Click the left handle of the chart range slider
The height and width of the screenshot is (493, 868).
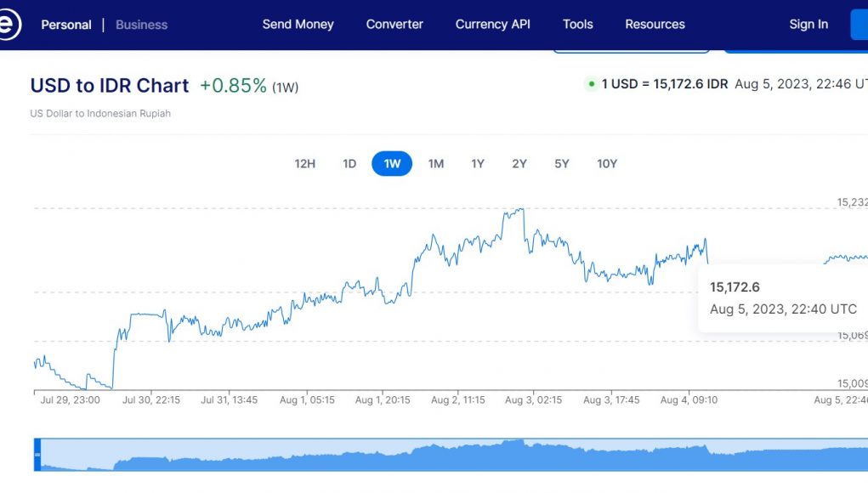(x=37, y=455)
